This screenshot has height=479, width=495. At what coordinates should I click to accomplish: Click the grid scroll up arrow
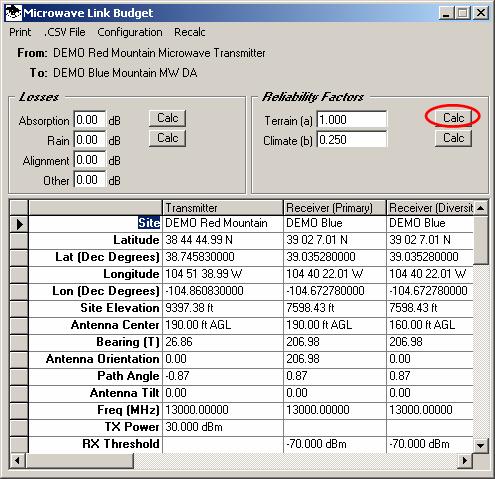point(480,208)
